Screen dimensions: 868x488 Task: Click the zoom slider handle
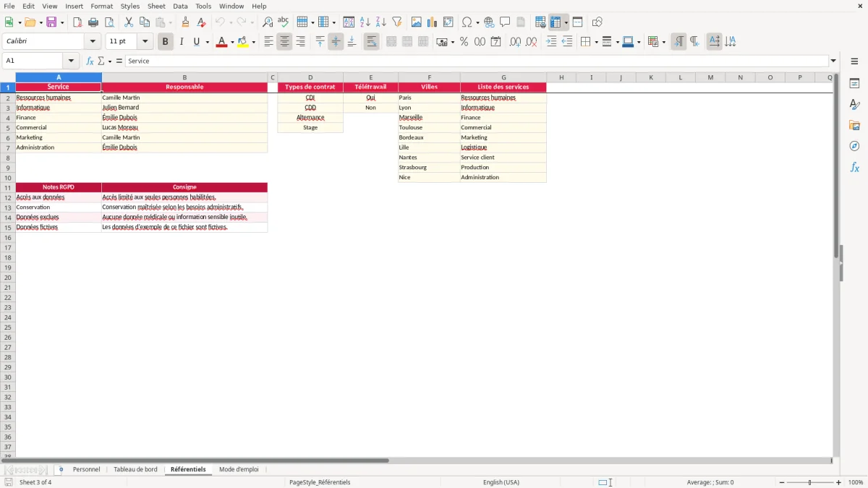(809, 482)
